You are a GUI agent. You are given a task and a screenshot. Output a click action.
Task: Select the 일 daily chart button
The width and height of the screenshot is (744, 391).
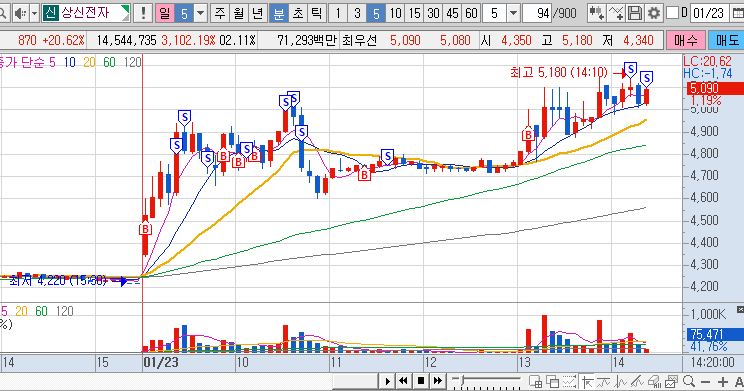point(165,13)
